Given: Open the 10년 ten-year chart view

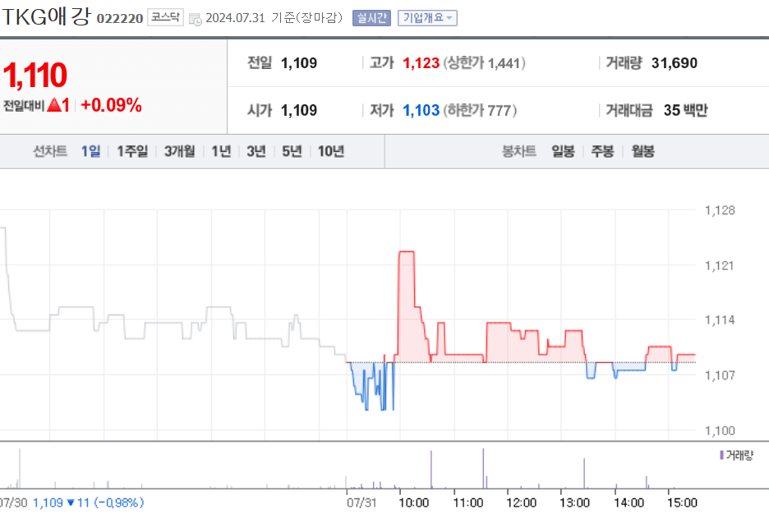Looking at the screenshot, I should (x=329, y=151).
